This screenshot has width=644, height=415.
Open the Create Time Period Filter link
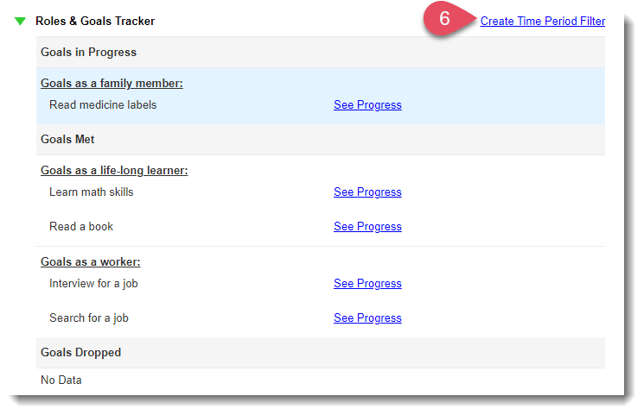tap(542, 21)
